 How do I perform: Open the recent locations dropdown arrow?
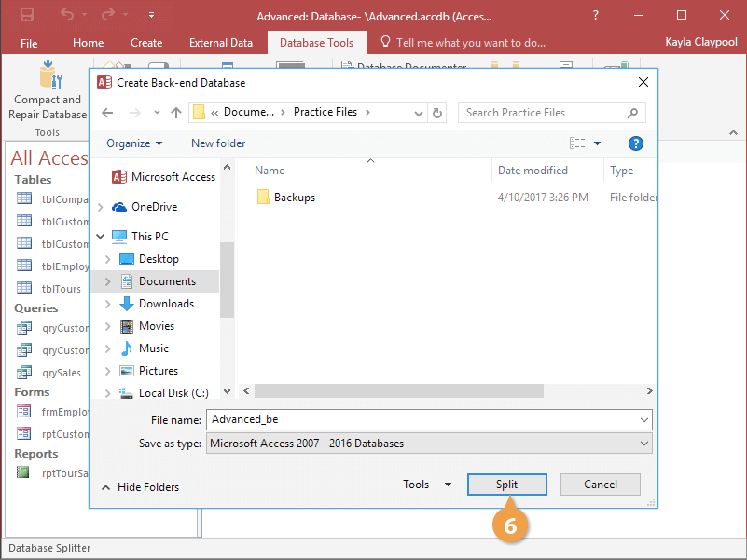coord(157,113)
